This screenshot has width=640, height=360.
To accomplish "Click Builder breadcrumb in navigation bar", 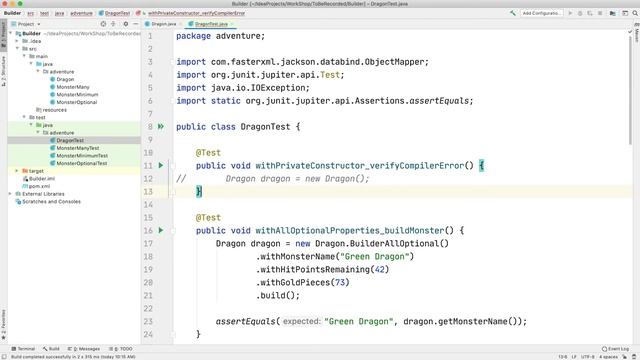I will [12, 13].
